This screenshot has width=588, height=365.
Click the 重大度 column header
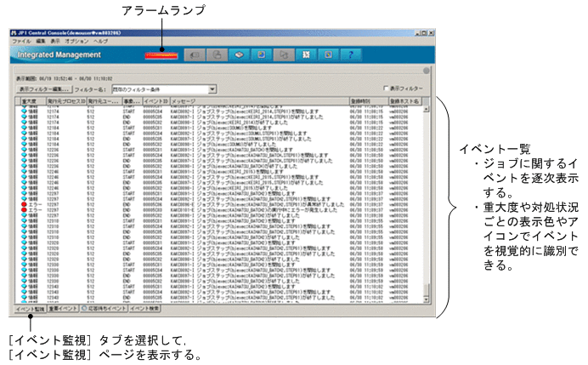pos(33,101)
